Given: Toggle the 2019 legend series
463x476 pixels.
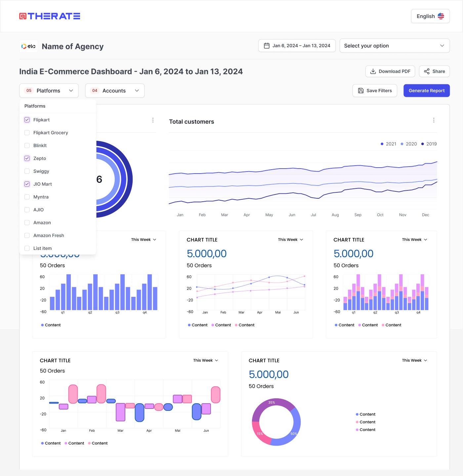Looking at the screenshot, I should (x=429, y=144).
